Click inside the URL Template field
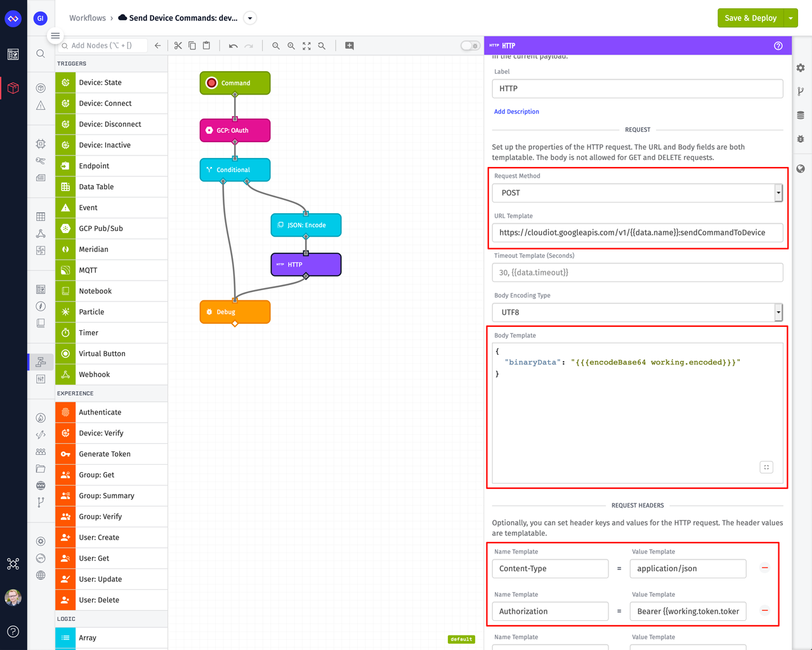Viewport: 812px width, 650px height. pos(638,232)
